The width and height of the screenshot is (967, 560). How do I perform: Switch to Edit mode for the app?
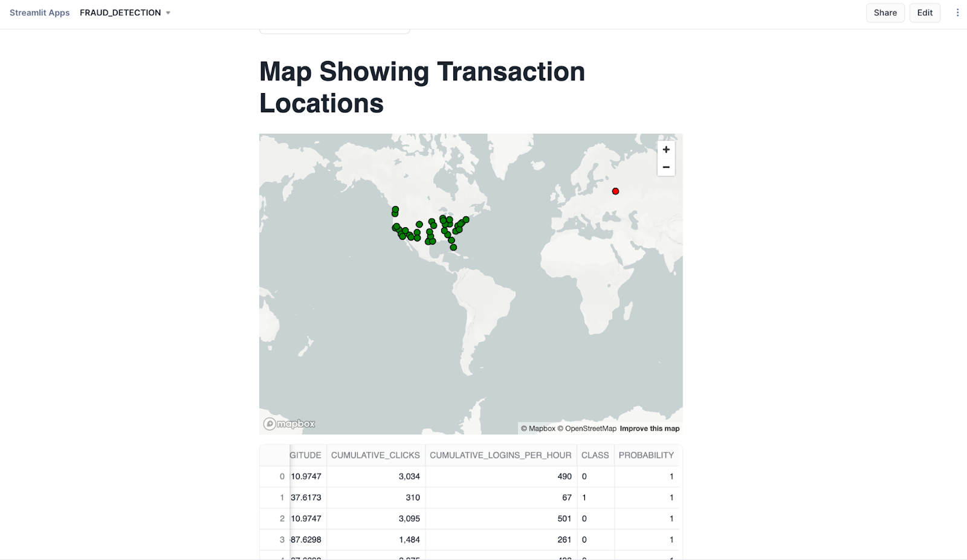point(924,12)
